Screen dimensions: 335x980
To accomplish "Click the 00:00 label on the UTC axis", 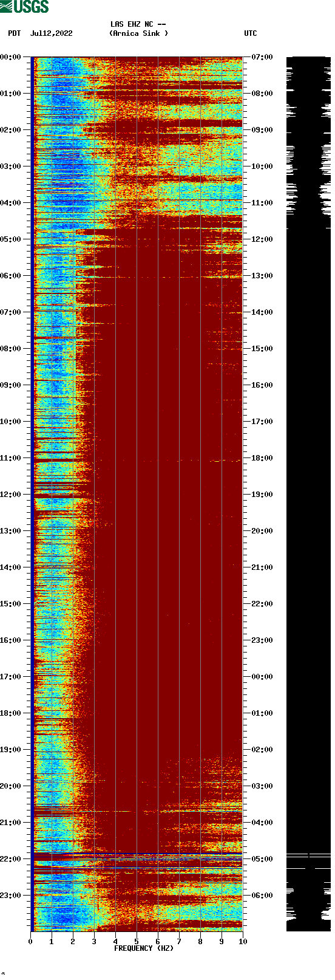I will point(262,677).
